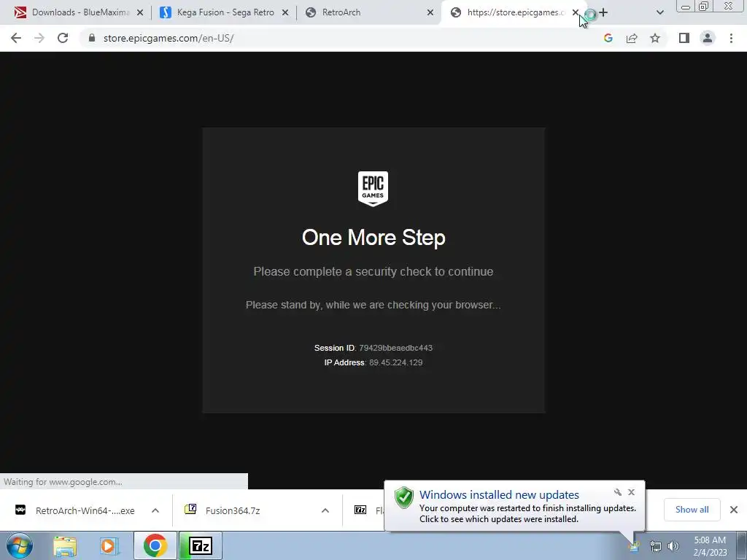
Task: Click the Show desktop button
Action: [x=741, y=545]
